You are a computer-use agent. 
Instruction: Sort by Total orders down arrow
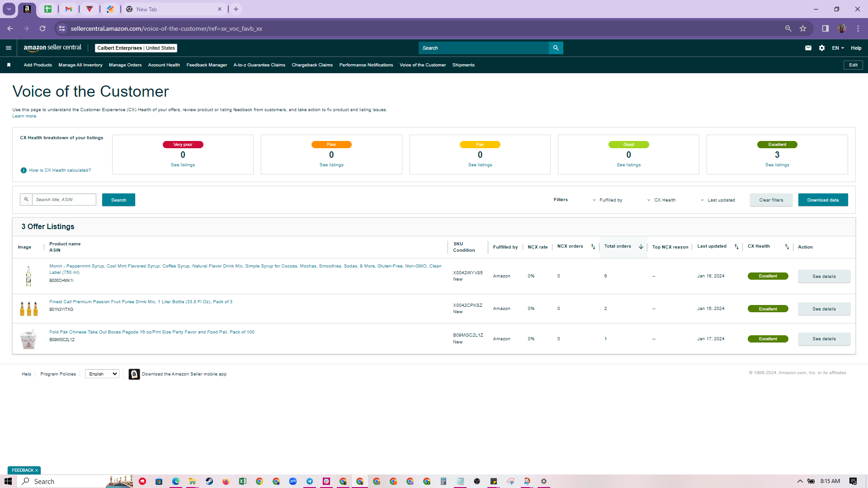click(641, 247)
